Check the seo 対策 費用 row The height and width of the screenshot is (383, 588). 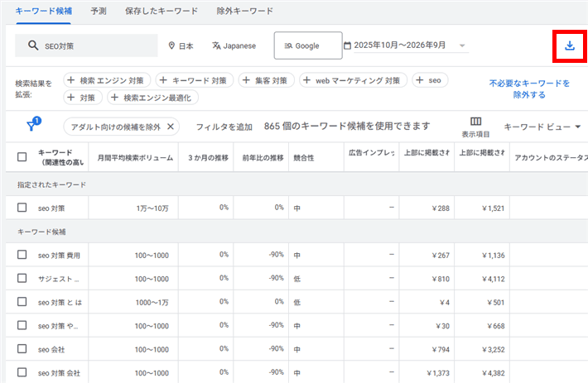(22, 255)
